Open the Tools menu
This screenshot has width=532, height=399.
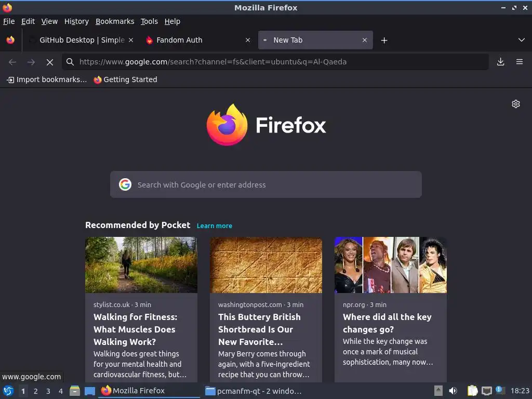click(x=149, y=21)
